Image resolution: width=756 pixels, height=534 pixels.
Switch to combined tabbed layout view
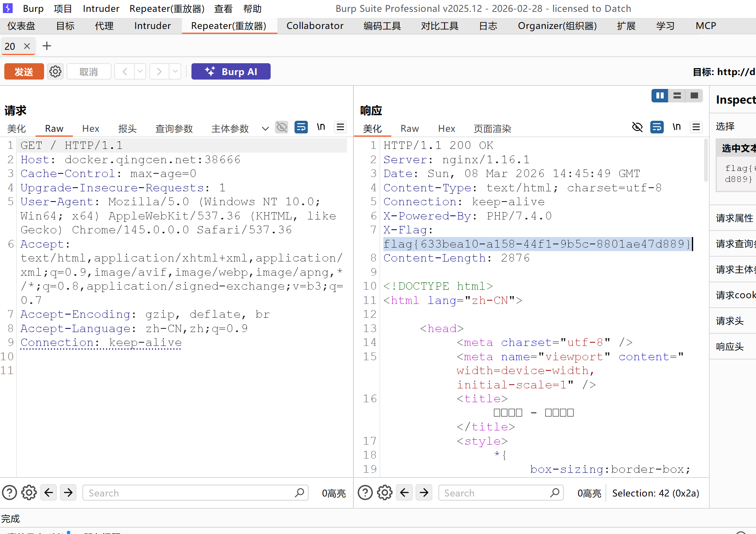694,95
